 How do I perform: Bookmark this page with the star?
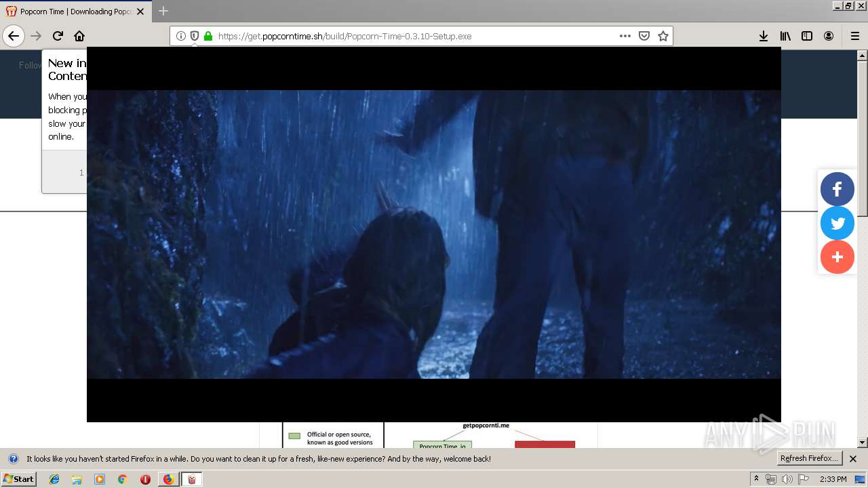[x=663, y=36]
